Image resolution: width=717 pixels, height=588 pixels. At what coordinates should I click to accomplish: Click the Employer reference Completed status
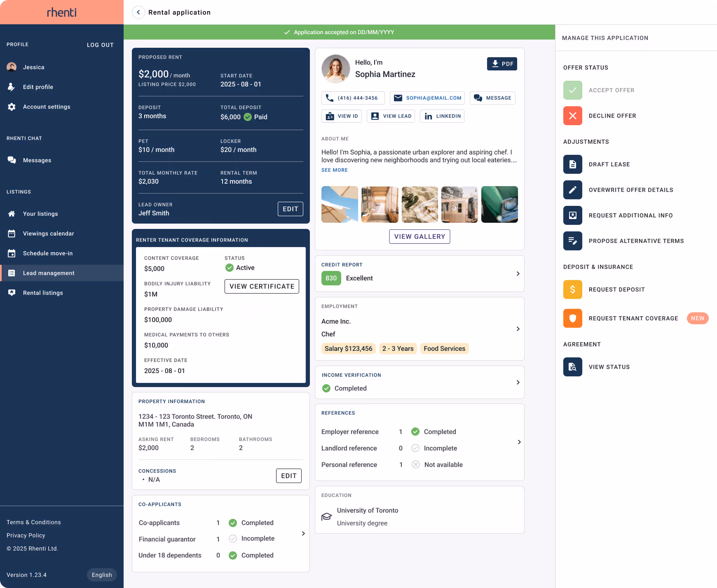click(x=433, y=432)
